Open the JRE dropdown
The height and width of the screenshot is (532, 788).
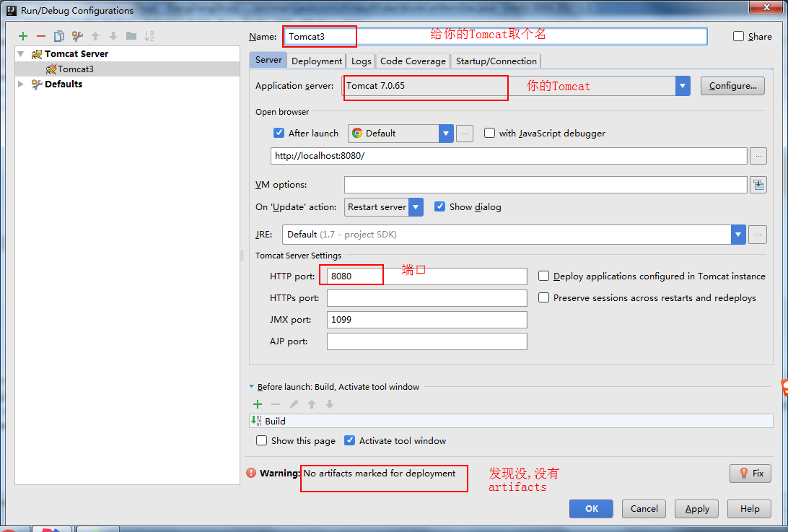coord(737,235)
